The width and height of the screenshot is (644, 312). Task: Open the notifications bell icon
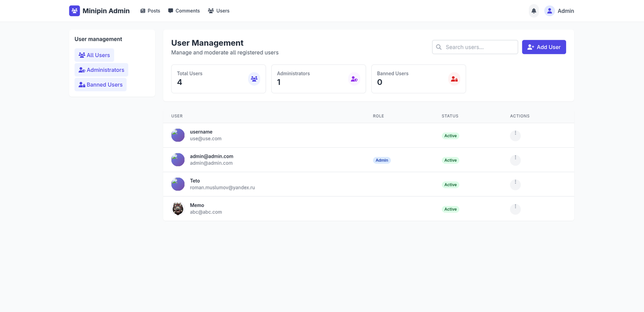(534, 11)
